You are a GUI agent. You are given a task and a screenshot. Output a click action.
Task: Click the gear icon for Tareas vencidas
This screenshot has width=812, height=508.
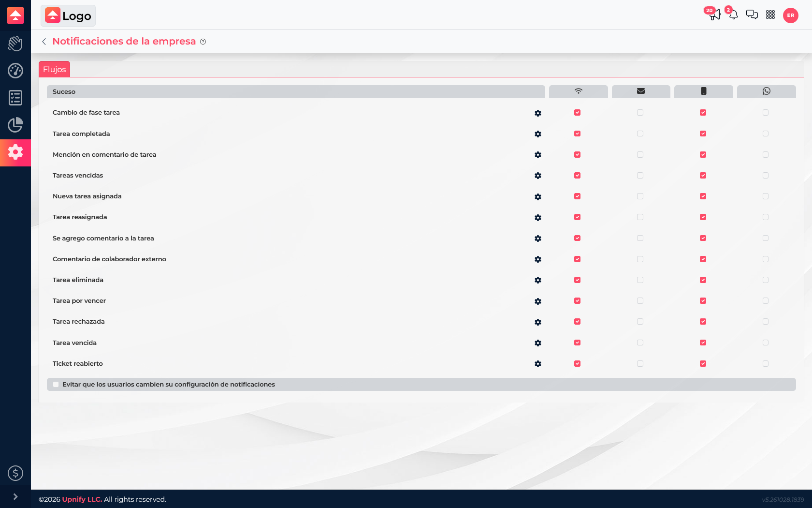pyautogui.click(x=538, y=176)
